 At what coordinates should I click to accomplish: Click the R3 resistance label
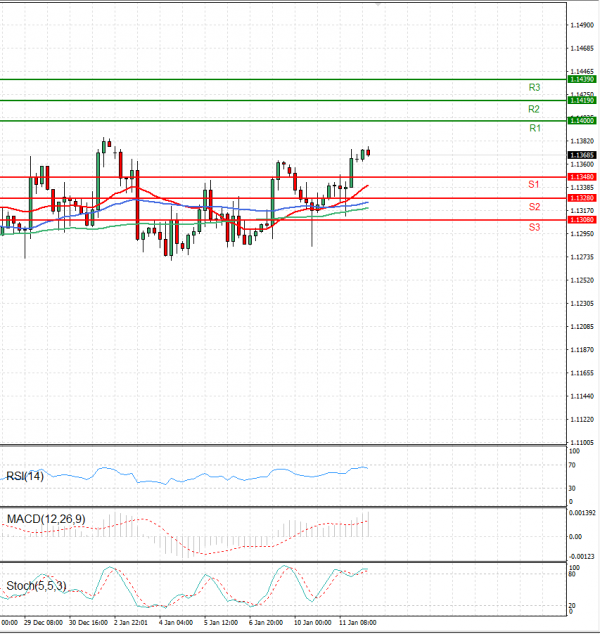coord(534,87)
